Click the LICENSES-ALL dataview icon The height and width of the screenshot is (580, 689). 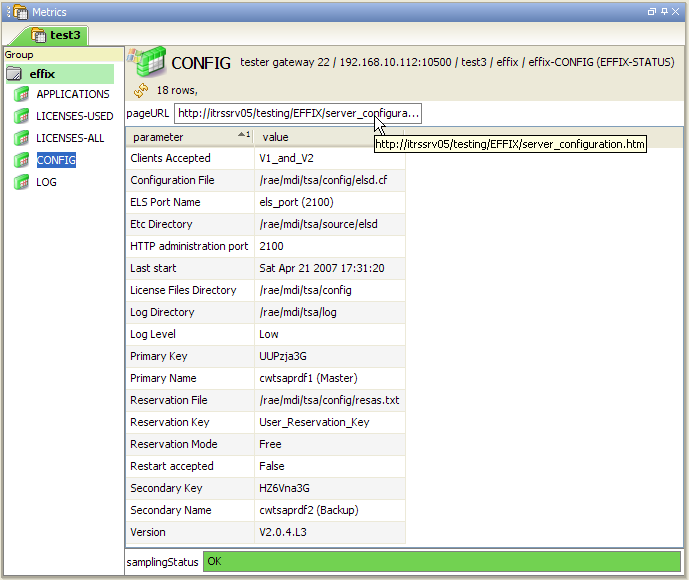click(22, 139)
